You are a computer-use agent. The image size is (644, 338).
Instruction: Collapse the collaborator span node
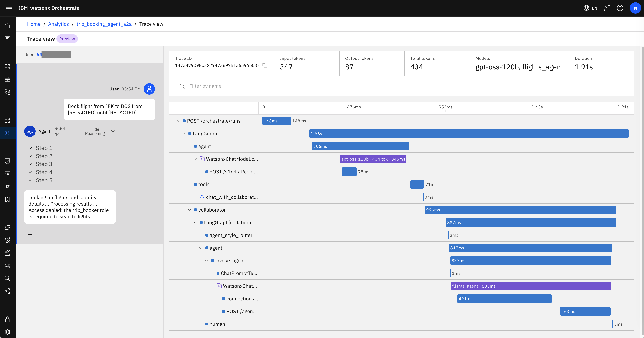click(x=190, y=210)
